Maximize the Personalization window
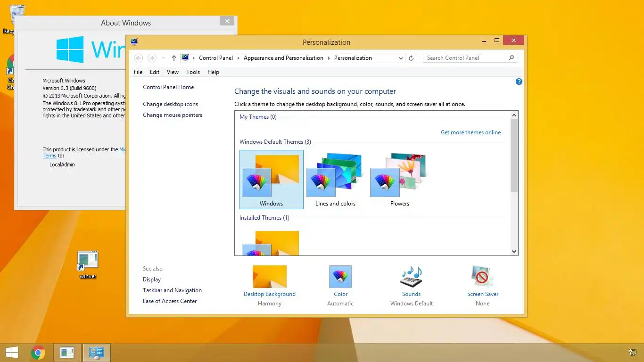Screen dimensions: 644x362 coord(496,41)
